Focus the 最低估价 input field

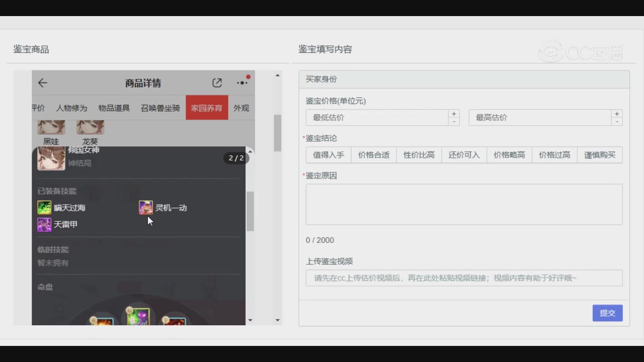pyautogui.click(x=377, y=118)
